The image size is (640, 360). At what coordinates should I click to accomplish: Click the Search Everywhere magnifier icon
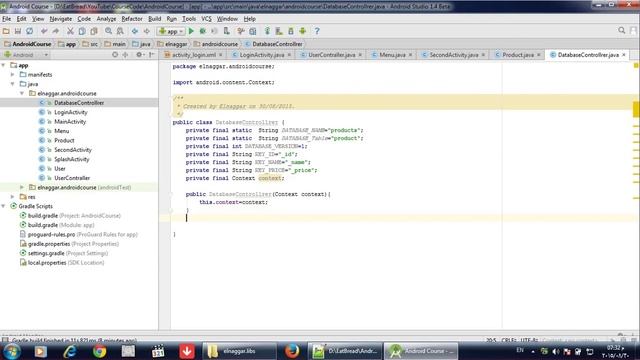[x=622, y=31]
